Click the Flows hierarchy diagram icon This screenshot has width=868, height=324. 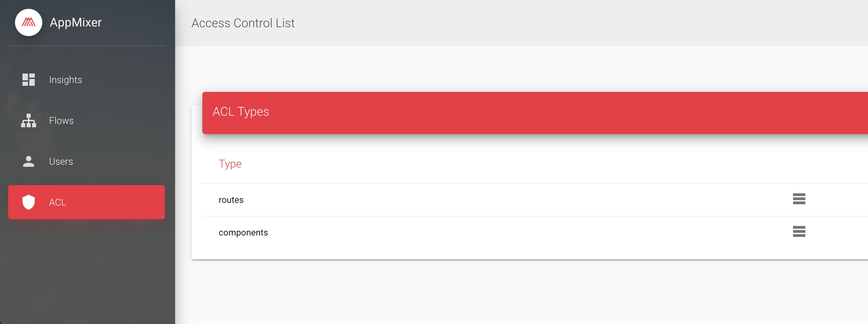coord(29,121)
